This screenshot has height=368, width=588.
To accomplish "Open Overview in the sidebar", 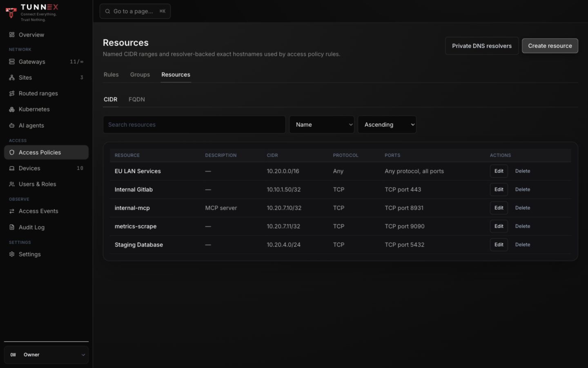I will (46, 35).
